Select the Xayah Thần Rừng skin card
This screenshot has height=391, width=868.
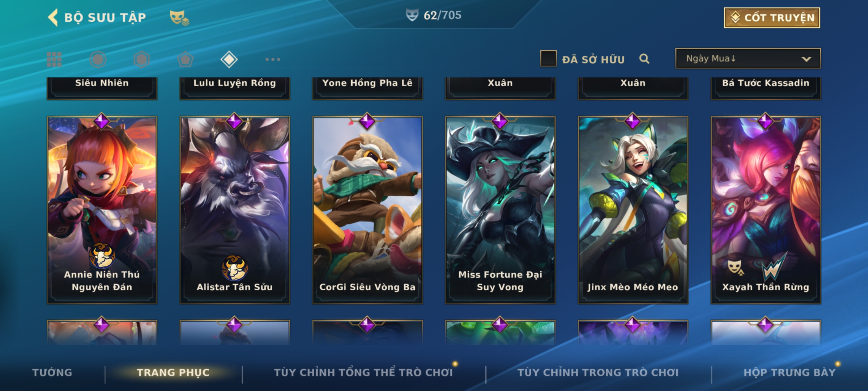coord(766,210)
